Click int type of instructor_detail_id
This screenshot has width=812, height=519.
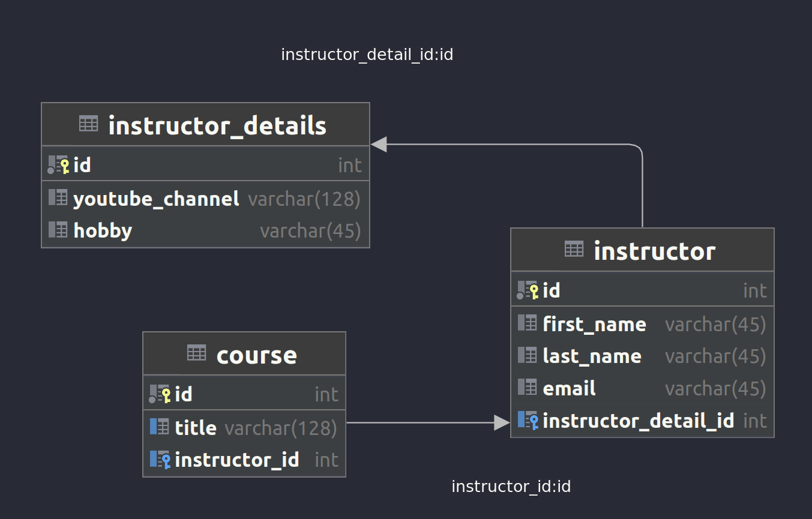[755, 421]
